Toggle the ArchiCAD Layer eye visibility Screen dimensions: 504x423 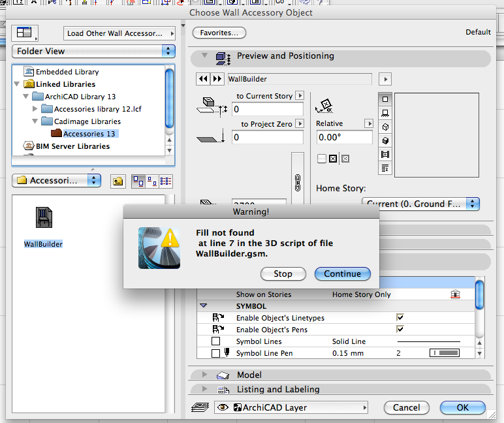coord(223,407)
